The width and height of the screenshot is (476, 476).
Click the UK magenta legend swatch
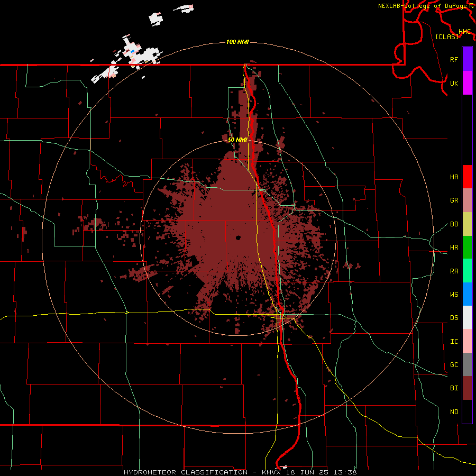(467, 83)
